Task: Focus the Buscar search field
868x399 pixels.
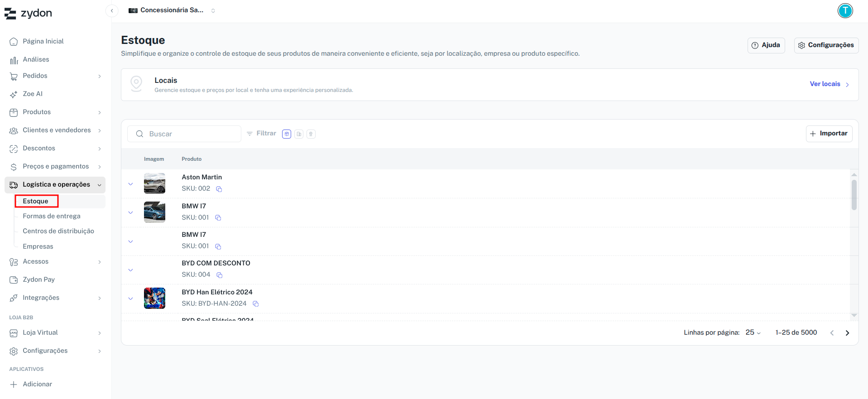Action: pyautogui.click(x=184, y=134)
